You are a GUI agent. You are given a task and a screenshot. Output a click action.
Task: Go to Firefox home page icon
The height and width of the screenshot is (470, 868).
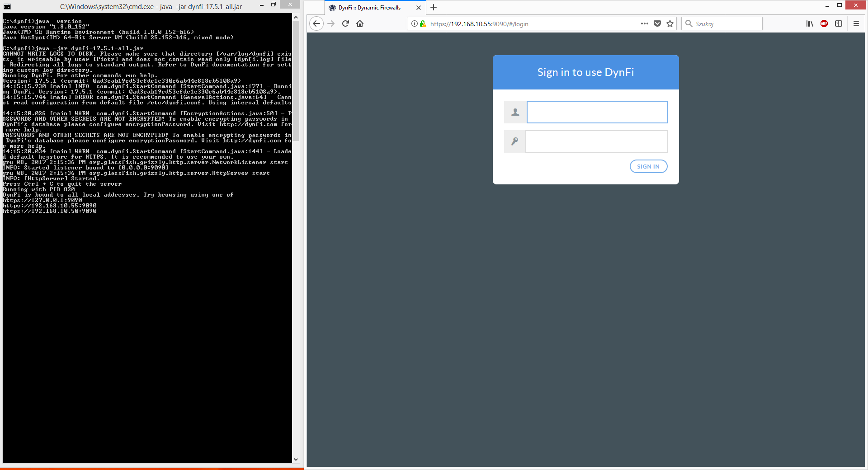tap(360, 23)
